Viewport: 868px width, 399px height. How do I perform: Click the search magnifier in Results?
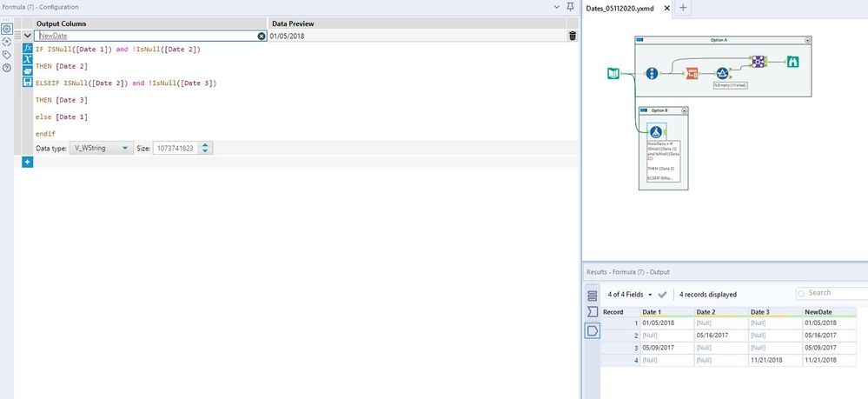coord(802,293)
